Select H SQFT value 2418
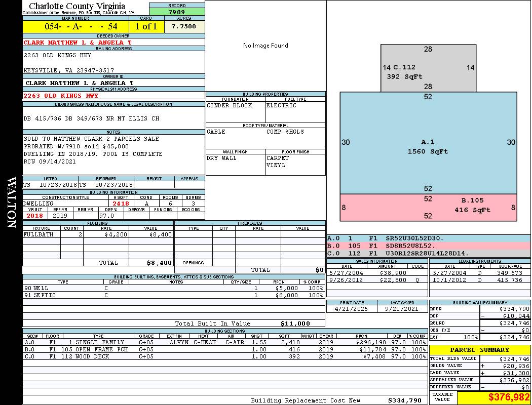Viewport: 532px width, 405px height. (121, 204)
